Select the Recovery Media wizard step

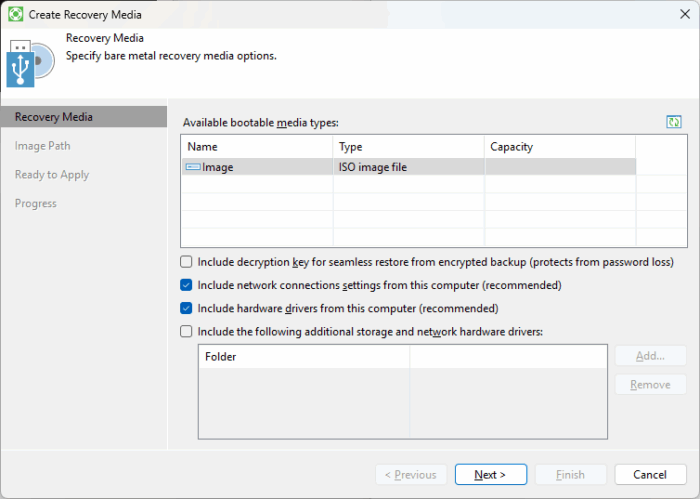[84, 117]
